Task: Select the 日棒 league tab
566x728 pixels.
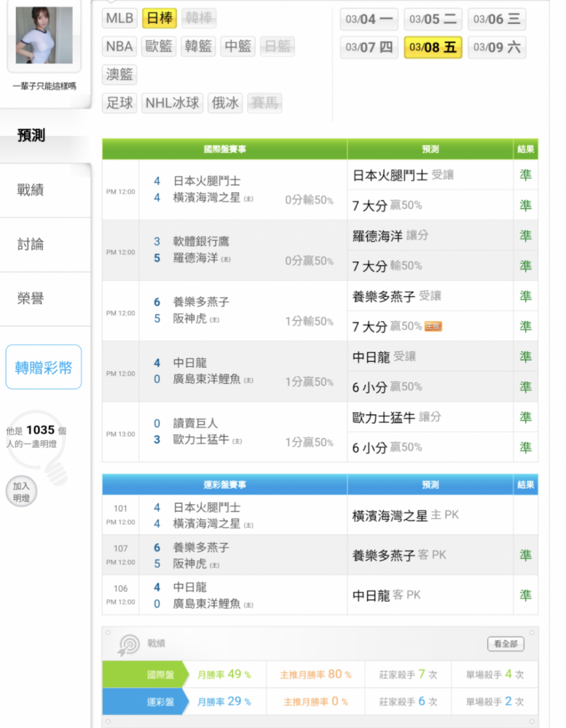Action: (160, 18)
